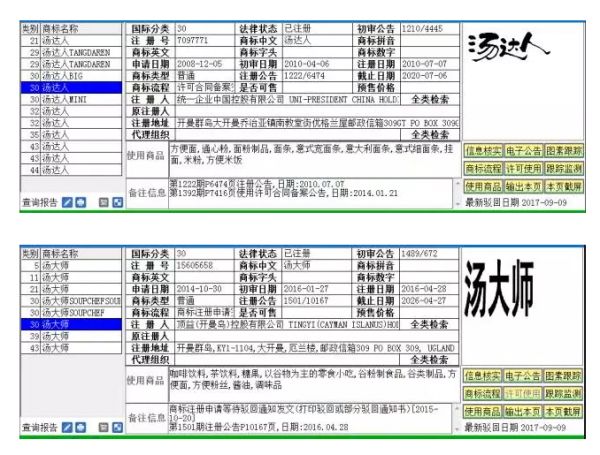
Task: Click 本页截屏 button in 汤大师 panel
Action: 563,411
